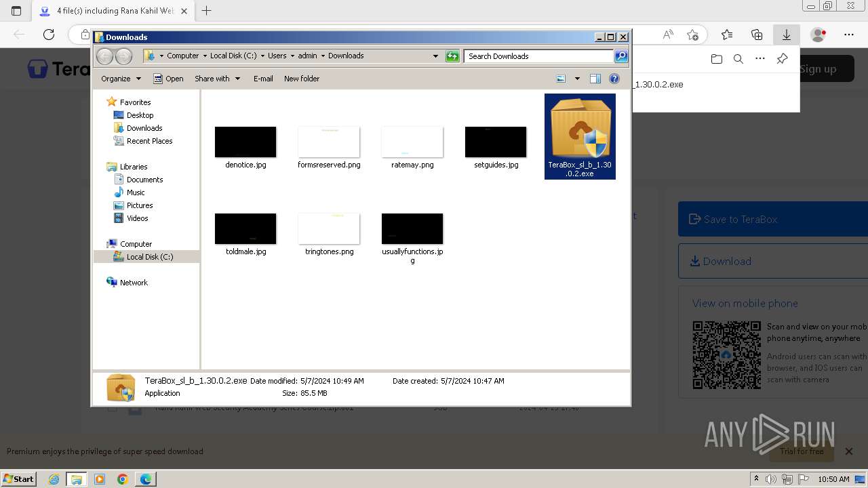Click Local Disk (C:) breadcrumb segment
Screen dimensions: 868x488
coord(233,56)
